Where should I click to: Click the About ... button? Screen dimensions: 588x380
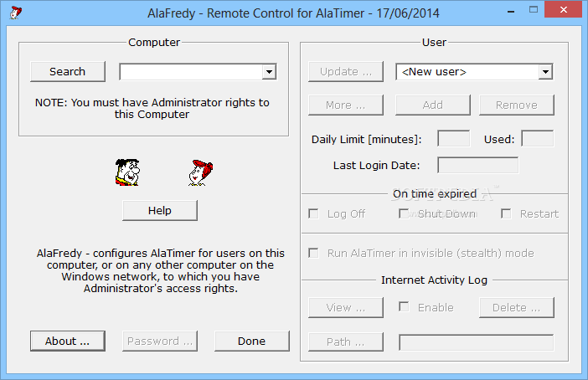point(68,341)
